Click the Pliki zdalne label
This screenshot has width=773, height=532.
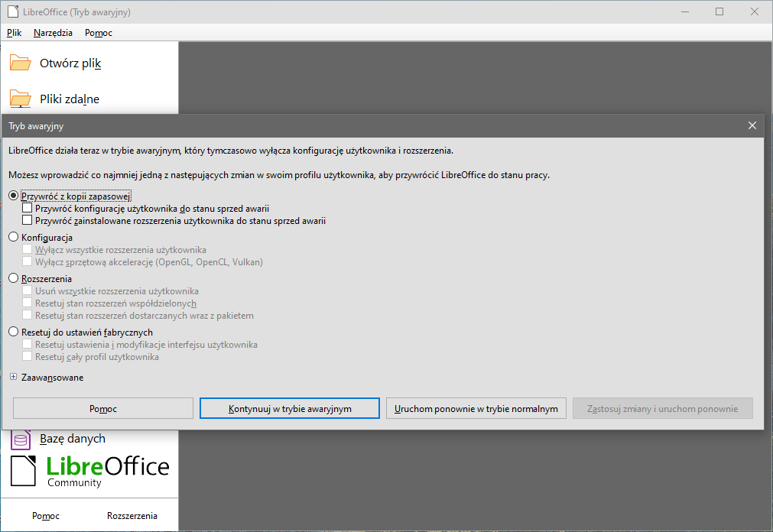tap(70, 99)
